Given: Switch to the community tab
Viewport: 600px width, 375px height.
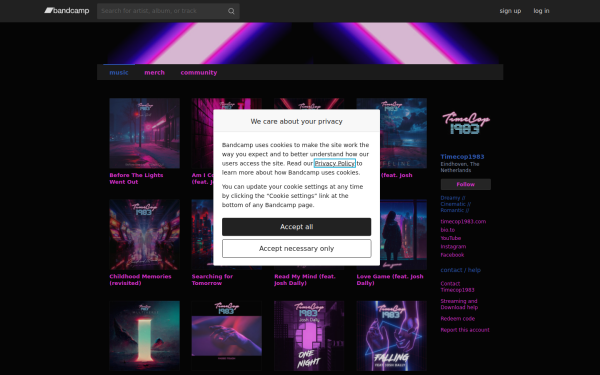Looking at the screenshot, I should coord(199,72).
